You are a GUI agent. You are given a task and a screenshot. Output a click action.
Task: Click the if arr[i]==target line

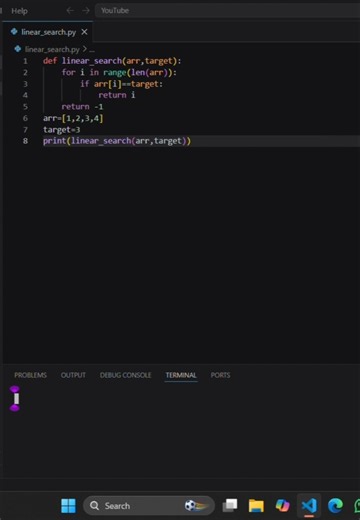[121, 84]
